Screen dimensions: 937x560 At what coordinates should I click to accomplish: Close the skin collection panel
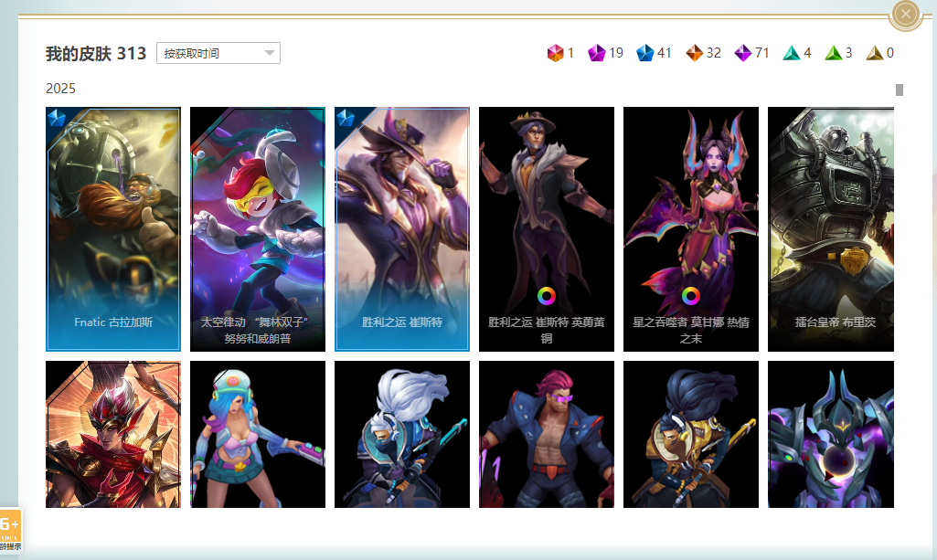click(905, 13)
